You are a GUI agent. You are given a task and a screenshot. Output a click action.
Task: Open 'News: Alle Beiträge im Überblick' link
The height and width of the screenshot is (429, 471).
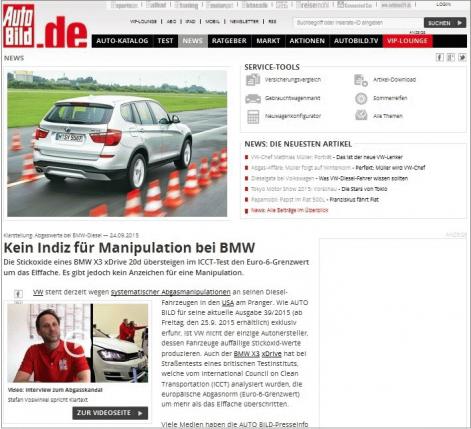pos(289,210)
